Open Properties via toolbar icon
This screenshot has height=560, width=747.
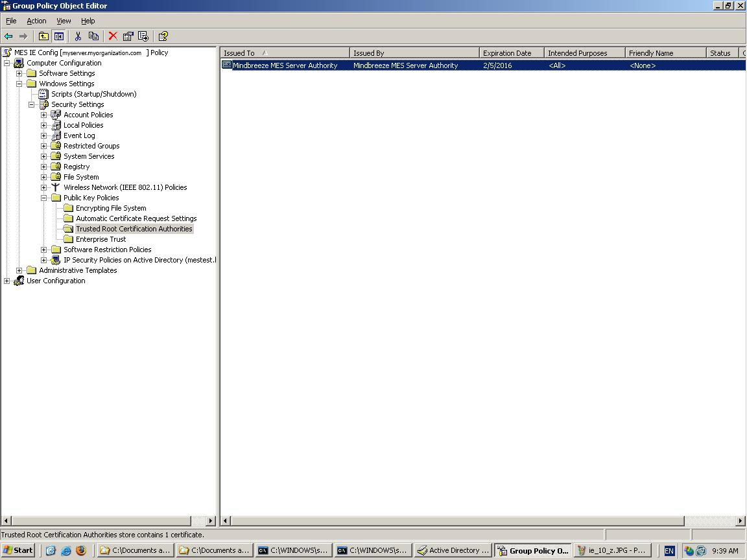(x=128, y=36)
